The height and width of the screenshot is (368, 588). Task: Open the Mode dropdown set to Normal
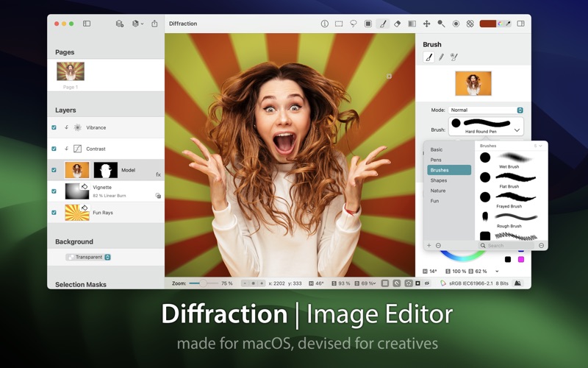486,110
